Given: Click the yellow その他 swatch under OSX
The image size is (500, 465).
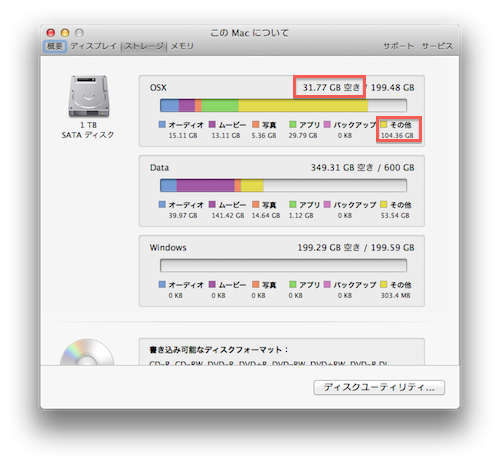Looking at the screenshot, I should [384, 124].
